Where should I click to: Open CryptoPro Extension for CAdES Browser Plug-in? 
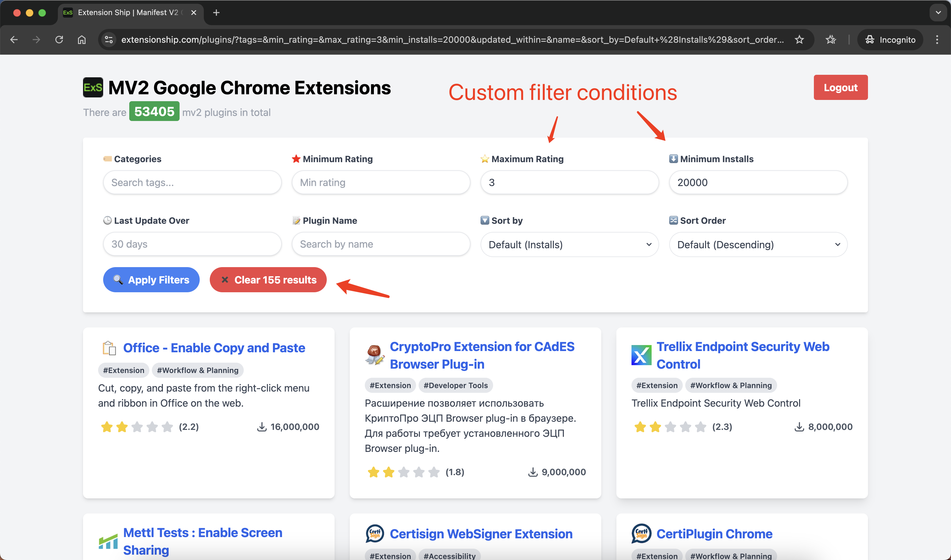pos(482,355)
